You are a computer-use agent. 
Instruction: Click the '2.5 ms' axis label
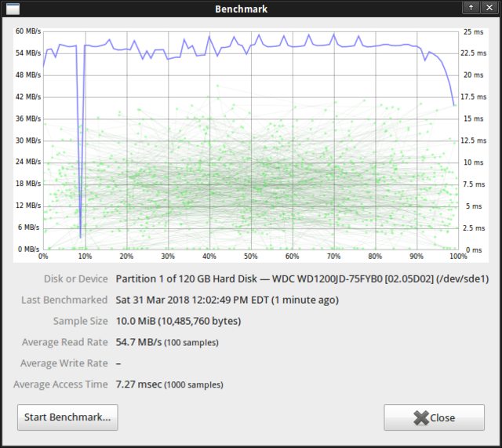click(x=474, y=228)
